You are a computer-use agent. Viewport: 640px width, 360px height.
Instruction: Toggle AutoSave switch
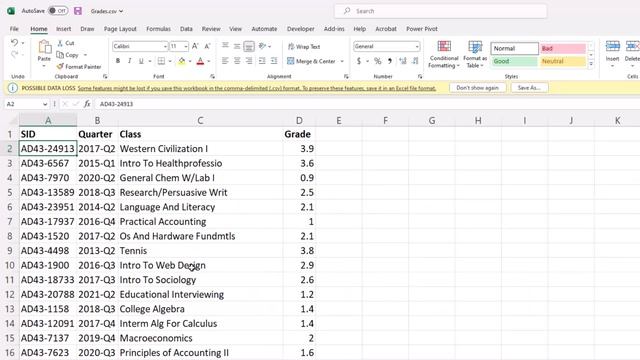click(x=58, y=11)
